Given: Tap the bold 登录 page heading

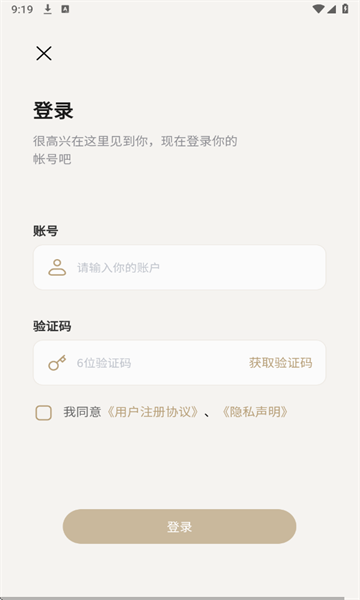Looking at the screenshot, I should pyautogui.click(x=53, y=111).
